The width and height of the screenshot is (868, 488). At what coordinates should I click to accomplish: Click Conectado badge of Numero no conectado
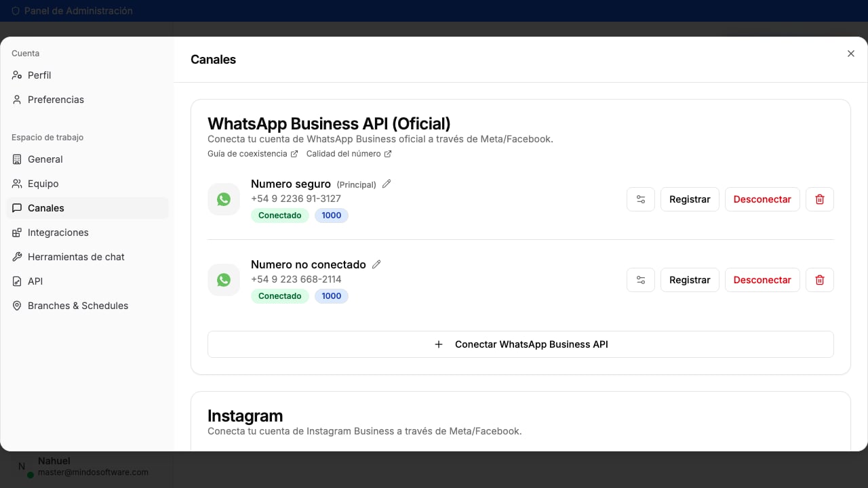[280, 296]
